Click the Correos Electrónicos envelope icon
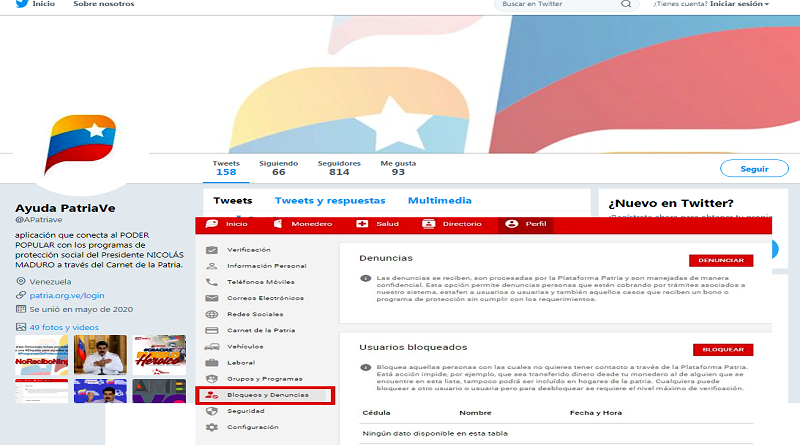This screenshot has height=445, width=800. (x=212, y=298)
